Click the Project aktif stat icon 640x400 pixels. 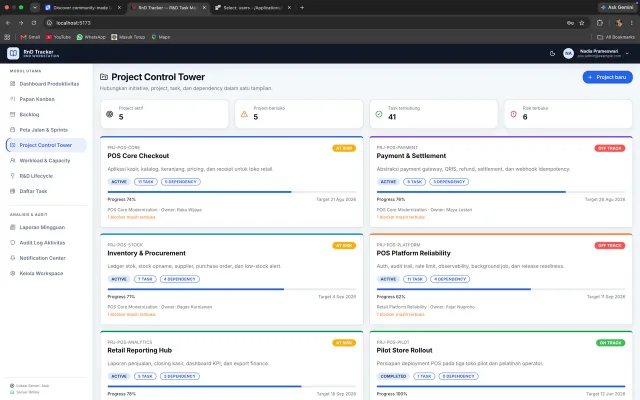point(109,114)
